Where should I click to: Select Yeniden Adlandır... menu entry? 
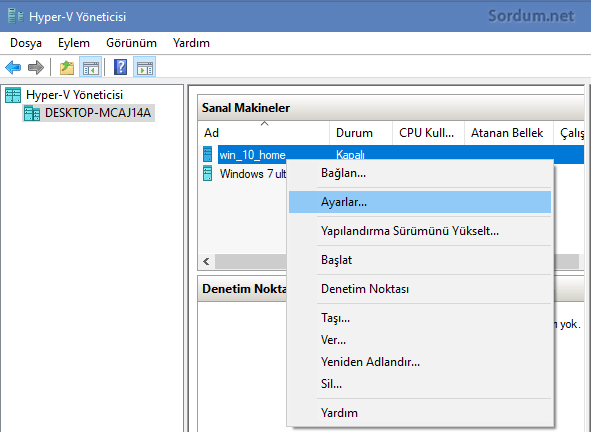(420, 362)
